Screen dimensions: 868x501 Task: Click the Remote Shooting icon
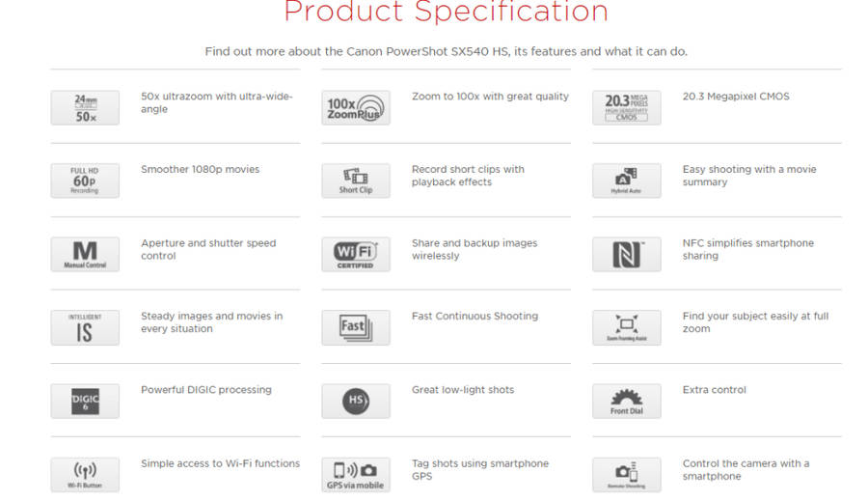tap(627, 474)
